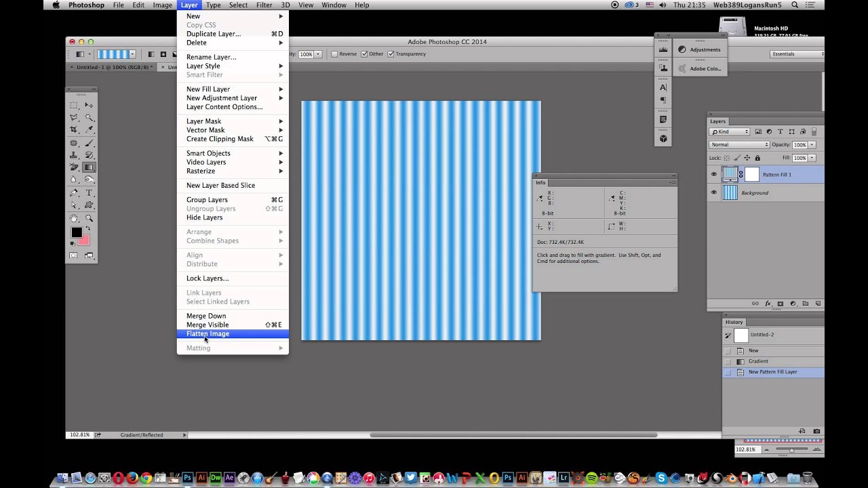Open the Opacity slider dropdown arrow
868x488 pixels.
click(x=812, y=145)
